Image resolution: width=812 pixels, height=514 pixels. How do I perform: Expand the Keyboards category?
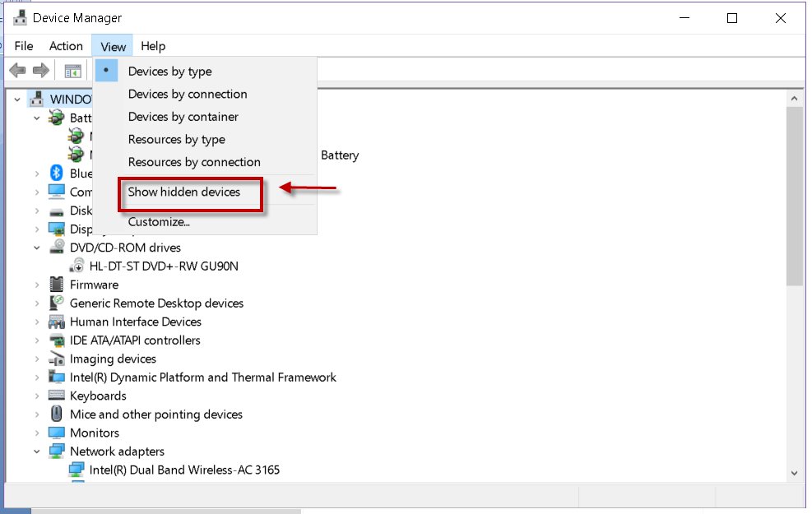(x=37, y=396)
